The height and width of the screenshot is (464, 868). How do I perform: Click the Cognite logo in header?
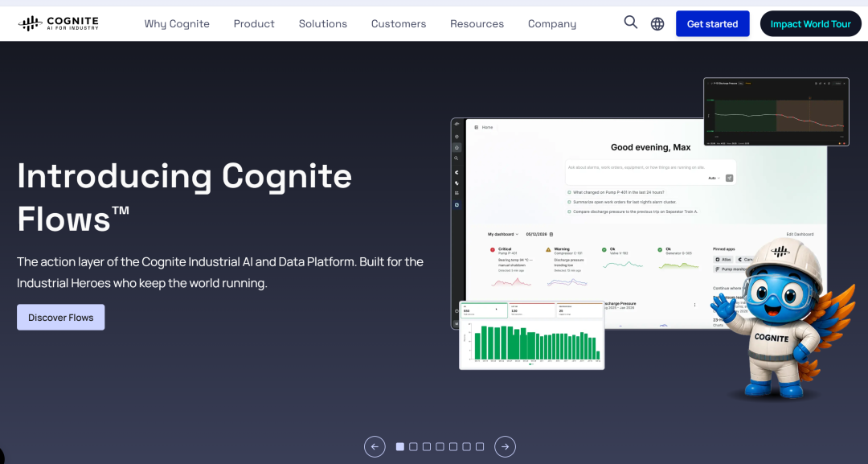(59, 23)
